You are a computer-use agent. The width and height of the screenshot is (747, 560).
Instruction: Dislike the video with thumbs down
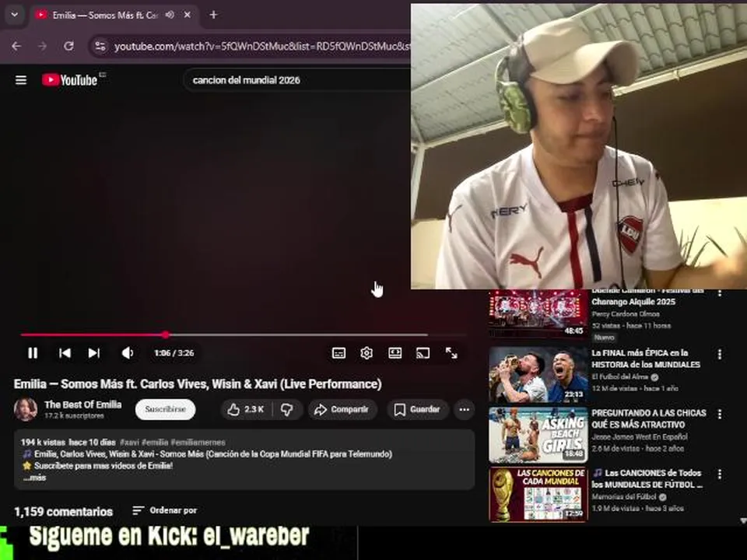[287, 410]
